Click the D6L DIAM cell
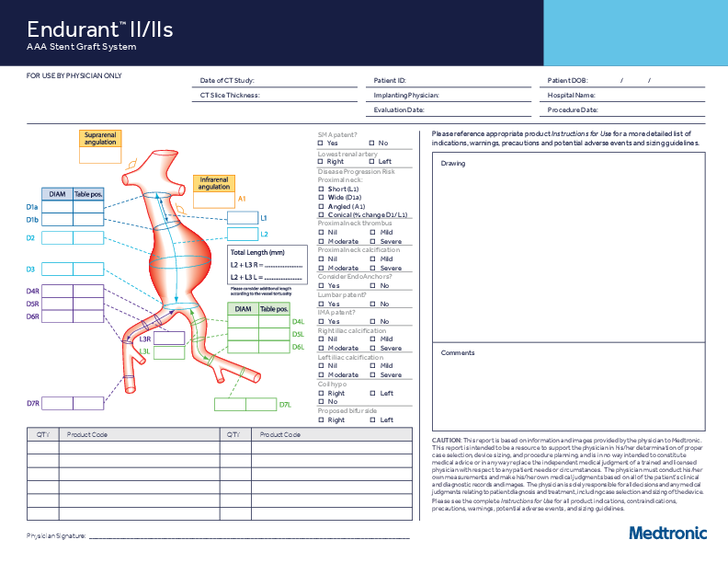This screenshot has height=563, width=728. click(x=244, y=347)
